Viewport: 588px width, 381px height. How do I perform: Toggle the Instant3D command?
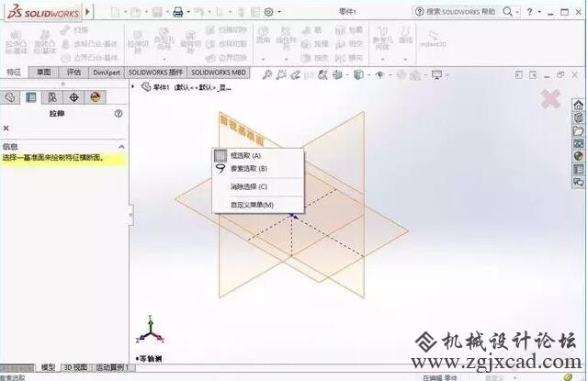pyautogui.click(x=433, y=39)
